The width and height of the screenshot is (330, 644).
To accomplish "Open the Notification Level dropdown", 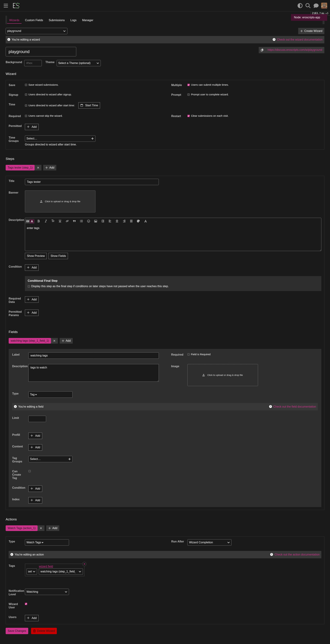I will [47, 592].
